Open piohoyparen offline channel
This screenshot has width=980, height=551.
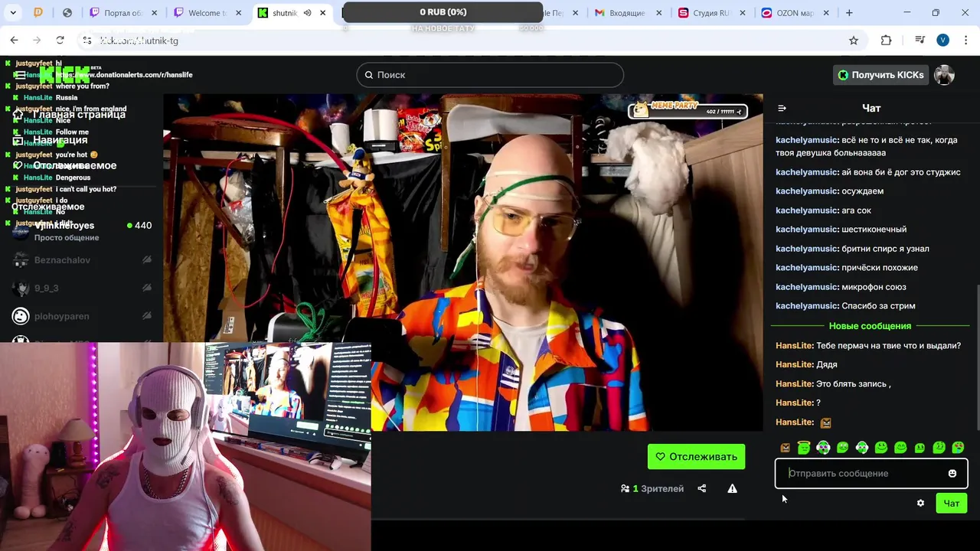[x=81, y=316]
